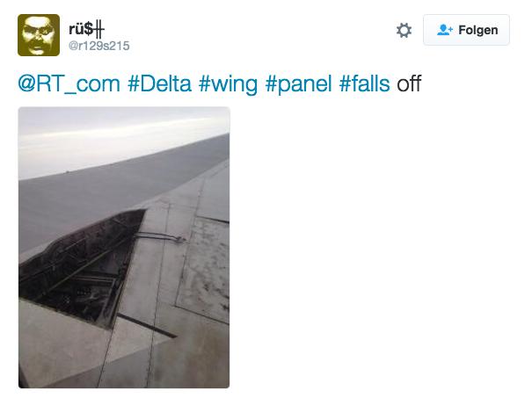
Task: Click the Folgen follow button
Action: 466,30
